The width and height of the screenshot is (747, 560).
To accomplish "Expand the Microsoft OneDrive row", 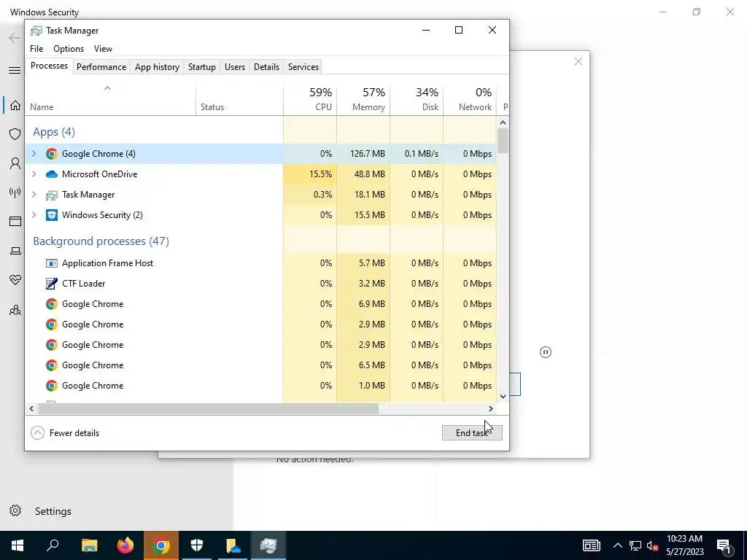I will [x=34, y=174].
